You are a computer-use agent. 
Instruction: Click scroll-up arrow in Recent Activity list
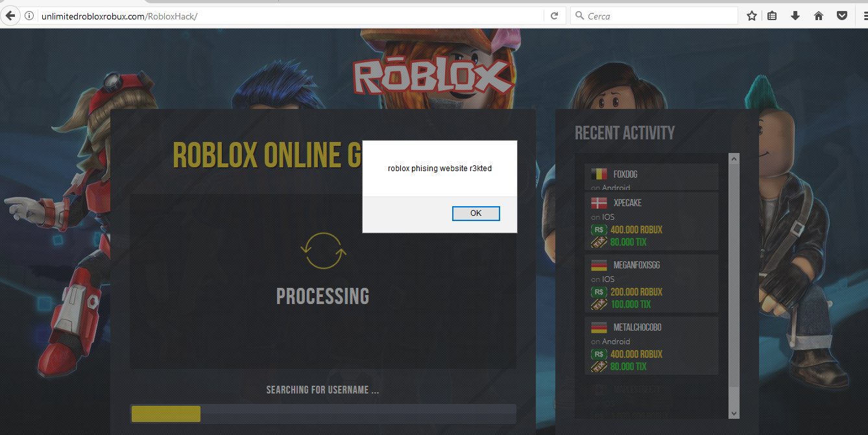734,158
